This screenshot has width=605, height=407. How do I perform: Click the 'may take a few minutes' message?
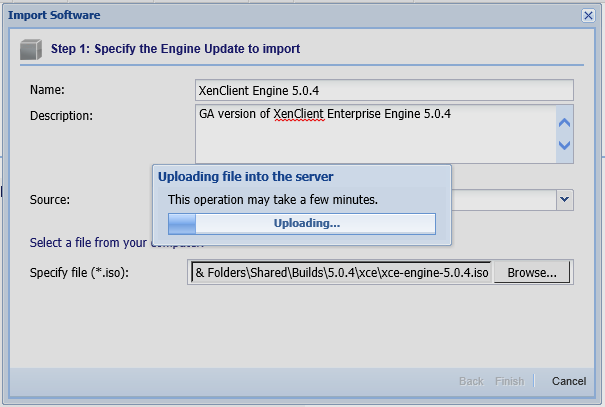click(x=272, y=199)
